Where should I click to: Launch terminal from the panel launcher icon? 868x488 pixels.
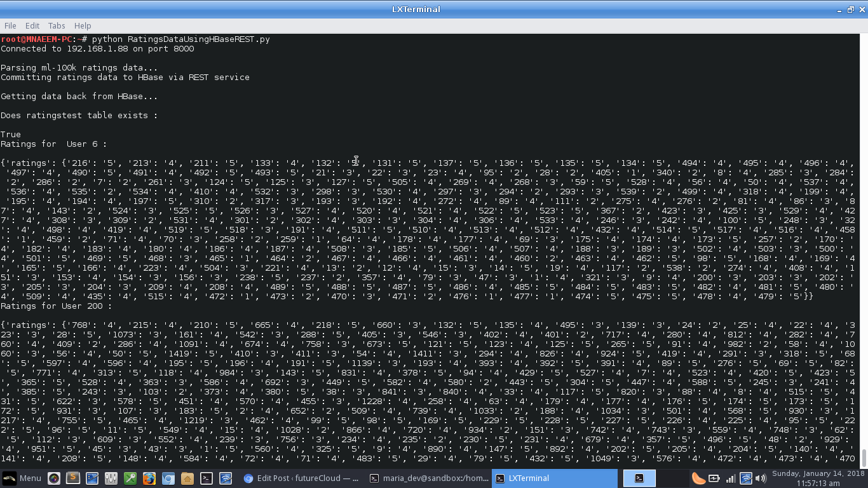pos(207,478)
